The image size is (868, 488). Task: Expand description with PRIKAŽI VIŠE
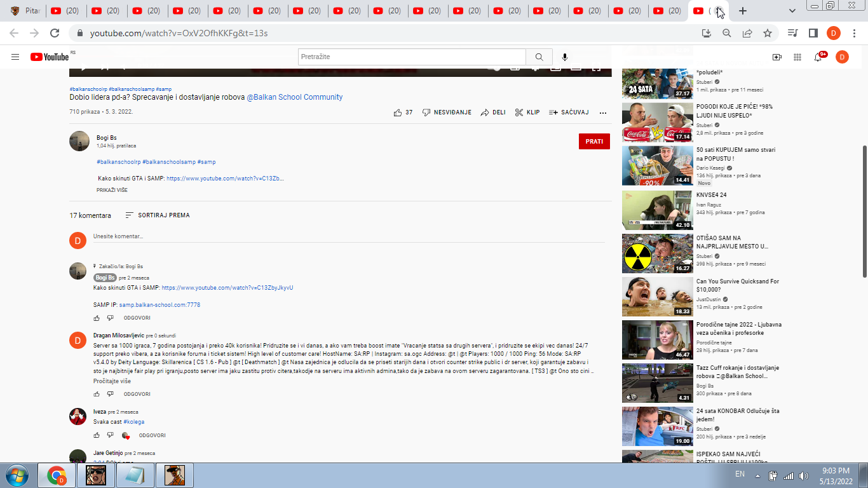click(112, 190)
